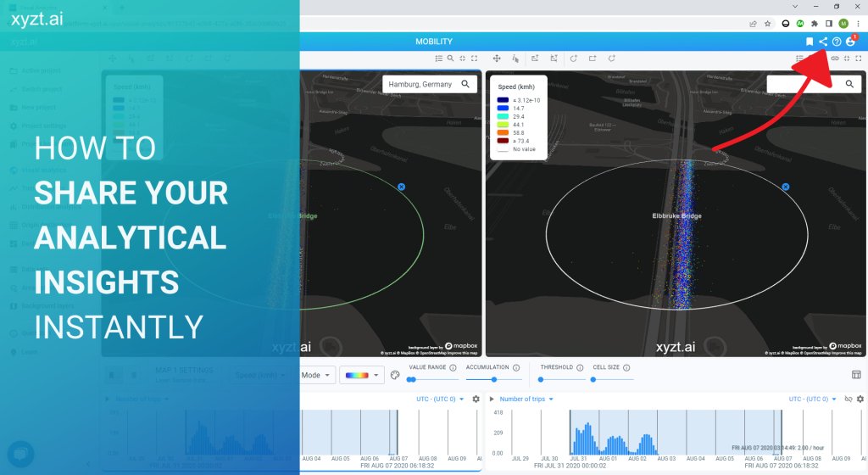Open the help question mark icon
This screenshot has height=475, width=868.
point(837,42)
